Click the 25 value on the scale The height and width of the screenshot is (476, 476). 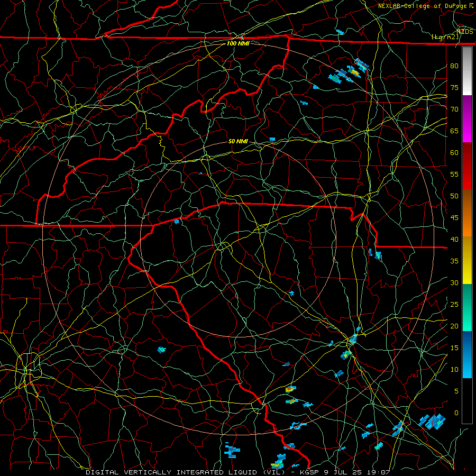click(454, 305)
